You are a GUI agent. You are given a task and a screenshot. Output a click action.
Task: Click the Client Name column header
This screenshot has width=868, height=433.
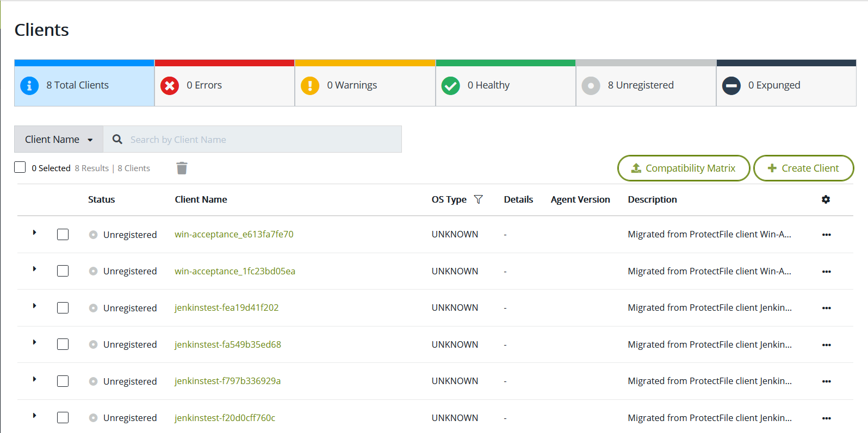201,199
